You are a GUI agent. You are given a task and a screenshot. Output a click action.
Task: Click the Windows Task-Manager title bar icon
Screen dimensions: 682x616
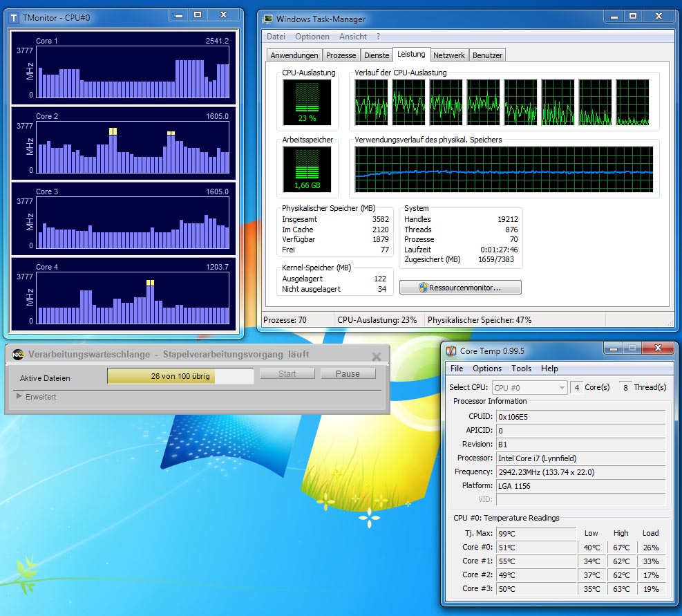268,19
